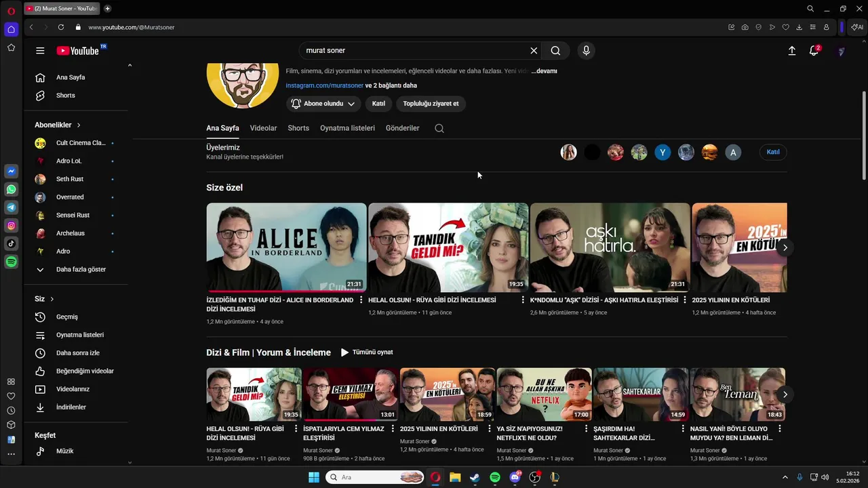Open Telegram in Opera sidebar
Screen dimensions: 868x488
point(12,207)
